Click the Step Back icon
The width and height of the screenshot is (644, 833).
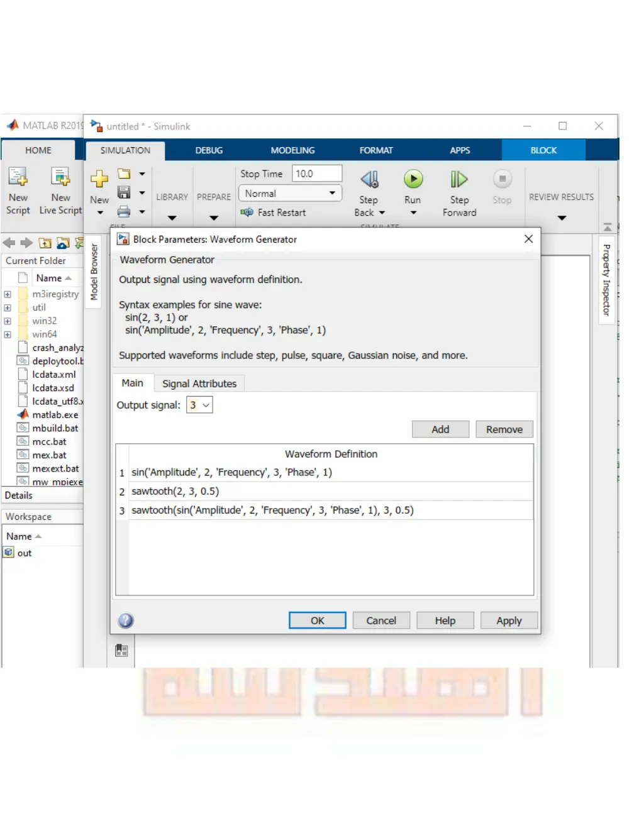coord(370,180)
